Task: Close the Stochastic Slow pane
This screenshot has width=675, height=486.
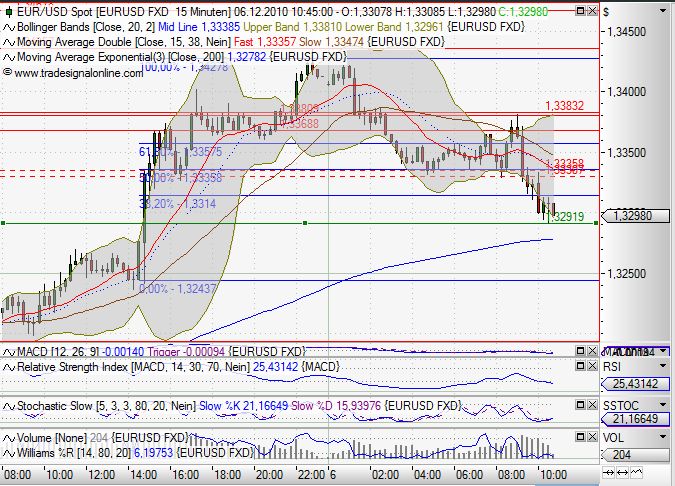Action: pyautogui.click(x=592, y=405)
